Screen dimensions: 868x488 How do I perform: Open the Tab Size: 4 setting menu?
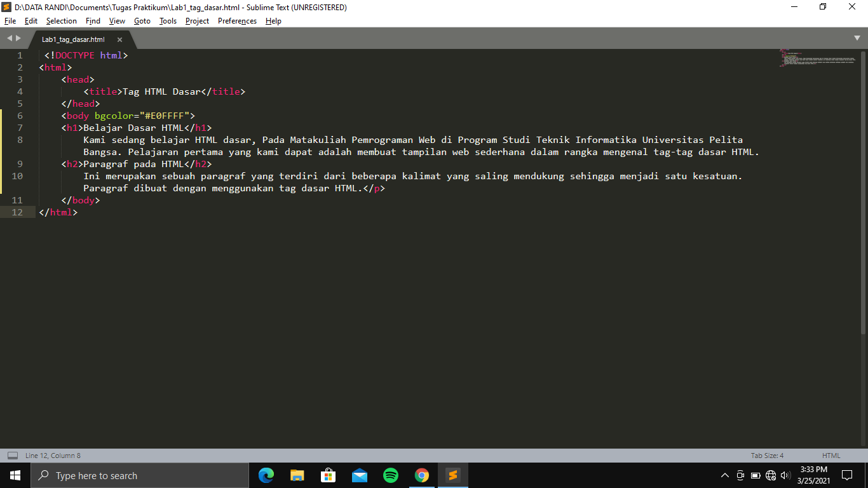pos(766,455)
